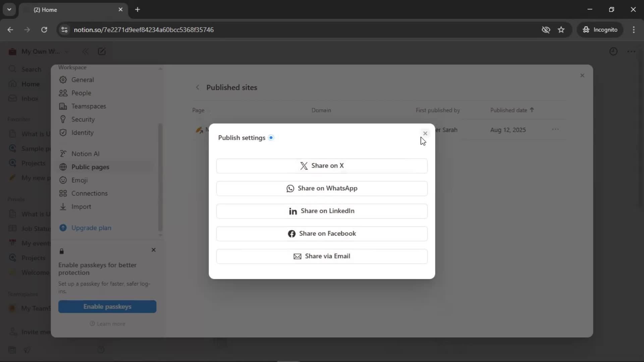This screenshot has height=362, width=644.
Task: Click First published by column header
Action: [x=438, y=110]
